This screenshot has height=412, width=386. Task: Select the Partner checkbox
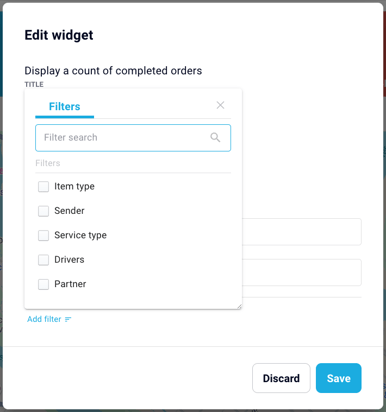[x=43, y=284]
